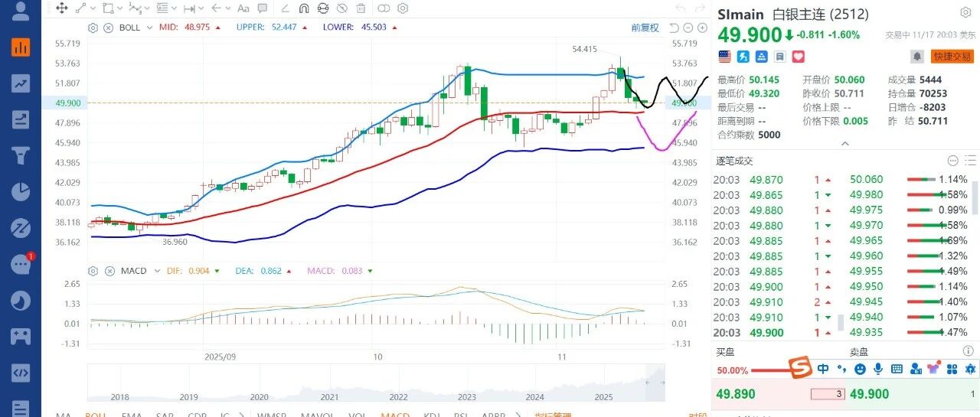
Task: Click the bell price alert icon
Action: [916, 57]
